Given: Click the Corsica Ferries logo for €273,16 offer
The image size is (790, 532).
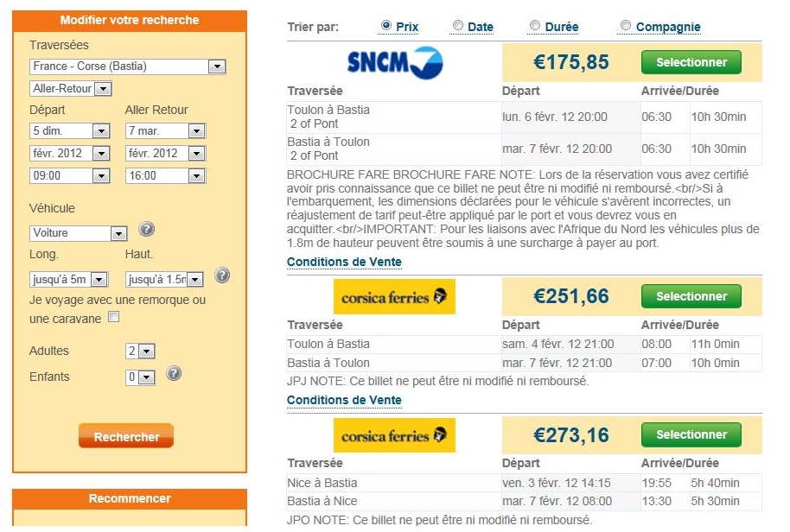Looking at the screenshot, I should [394, 435].
